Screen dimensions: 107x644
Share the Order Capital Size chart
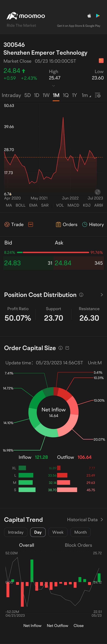pos(67,348)
